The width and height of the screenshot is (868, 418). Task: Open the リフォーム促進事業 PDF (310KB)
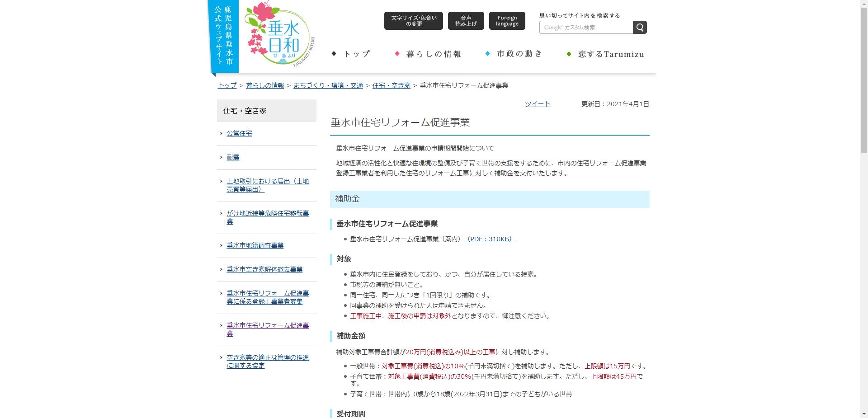(x=490, y=239)
